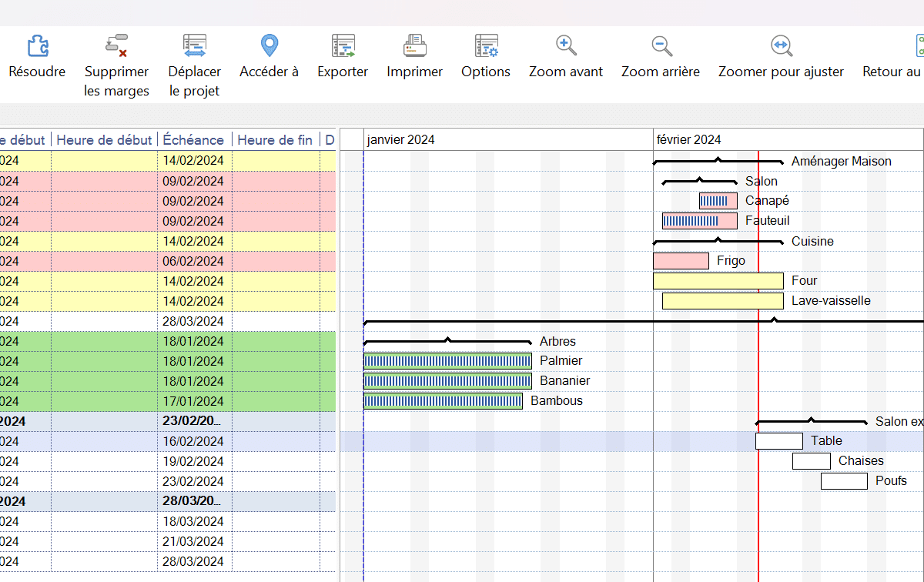
Task: Sort by the Échéance column header
Action: point(193,139)
